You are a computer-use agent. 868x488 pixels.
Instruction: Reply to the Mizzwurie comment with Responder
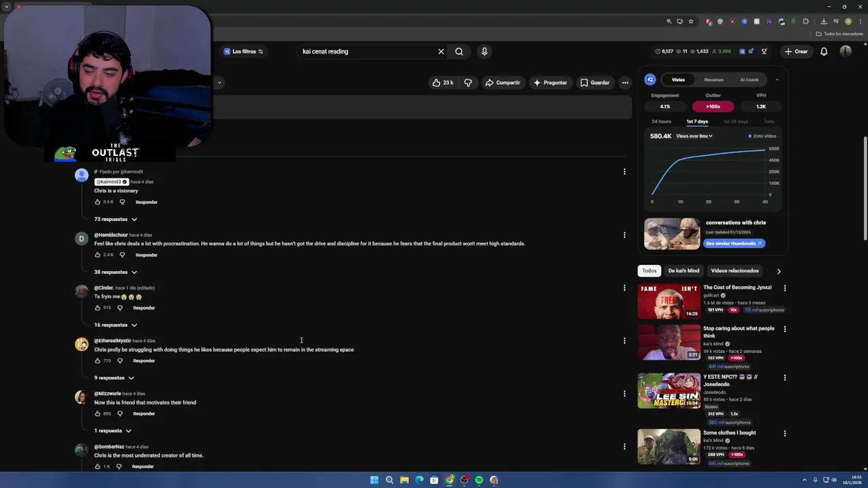click(x=144, y=413)
